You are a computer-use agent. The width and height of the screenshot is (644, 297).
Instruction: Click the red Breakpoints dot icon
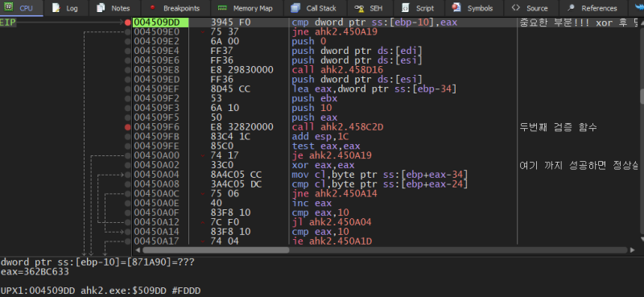click(153, 7)
